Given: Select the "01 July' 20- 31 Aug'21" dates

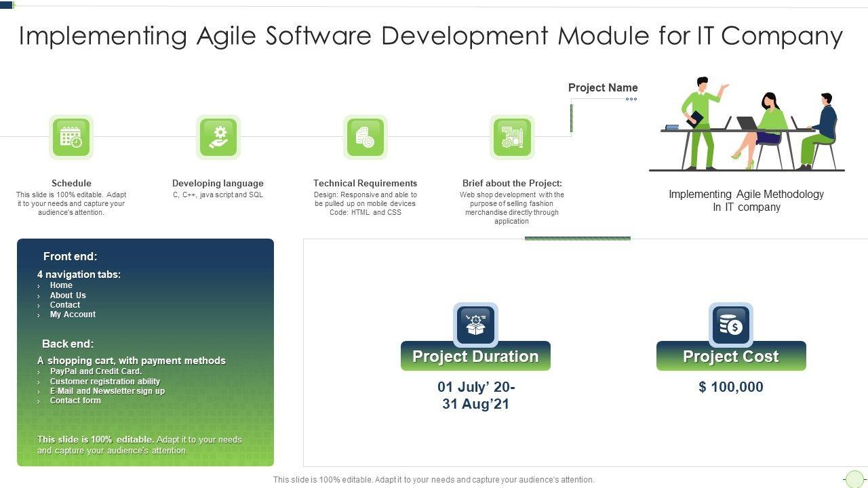Looking at the screenshot, I should [x=476, y=396].
